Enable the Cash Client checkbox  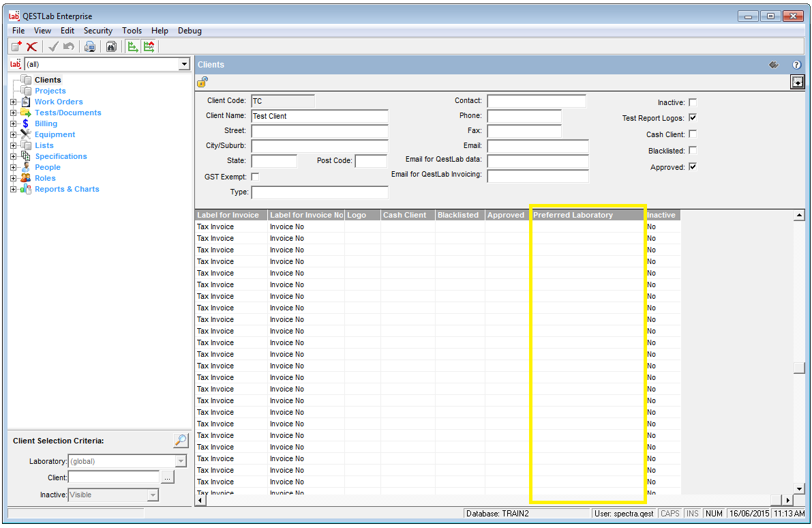pos(693,134)
